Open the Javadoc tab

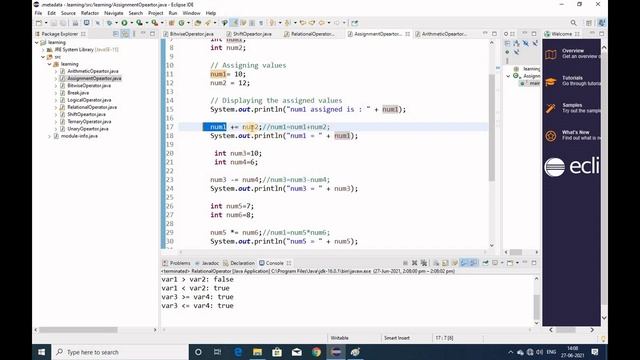pos(207,263)
